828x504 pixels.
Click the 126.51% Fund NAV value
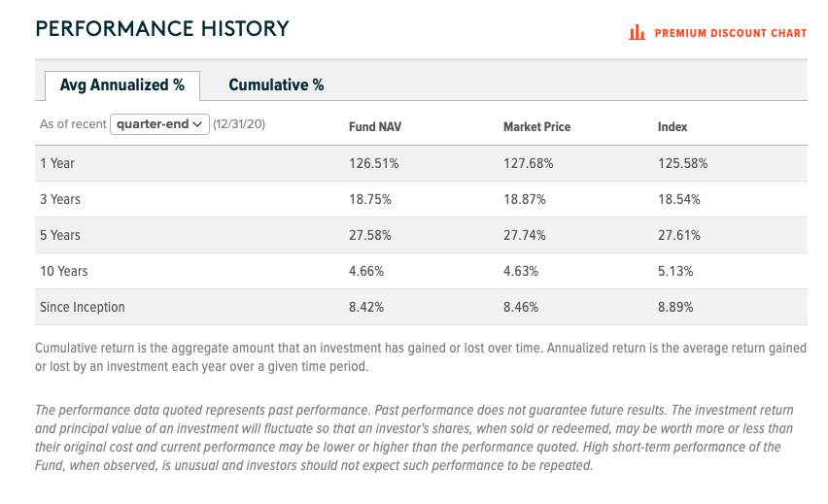[x=374, y=163]
